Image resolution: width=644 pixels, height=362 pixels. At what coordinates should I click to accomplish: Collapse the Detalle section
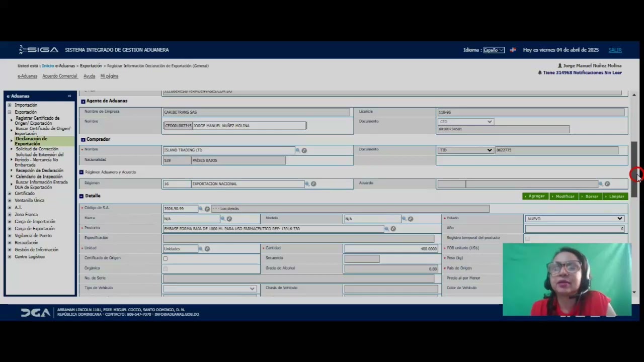click(82, 196)
